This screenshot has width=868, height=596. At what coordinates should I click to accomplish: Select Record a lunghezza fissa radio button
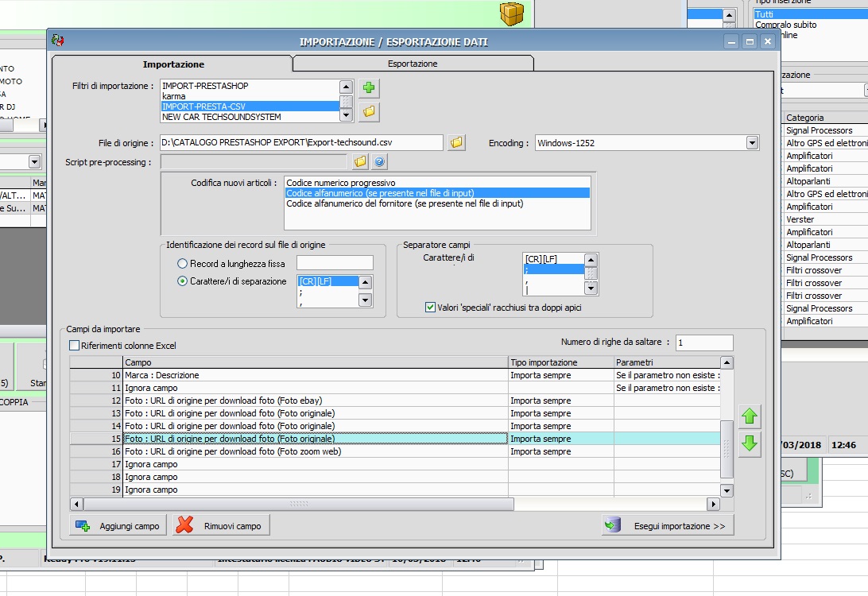pos(183,263)
